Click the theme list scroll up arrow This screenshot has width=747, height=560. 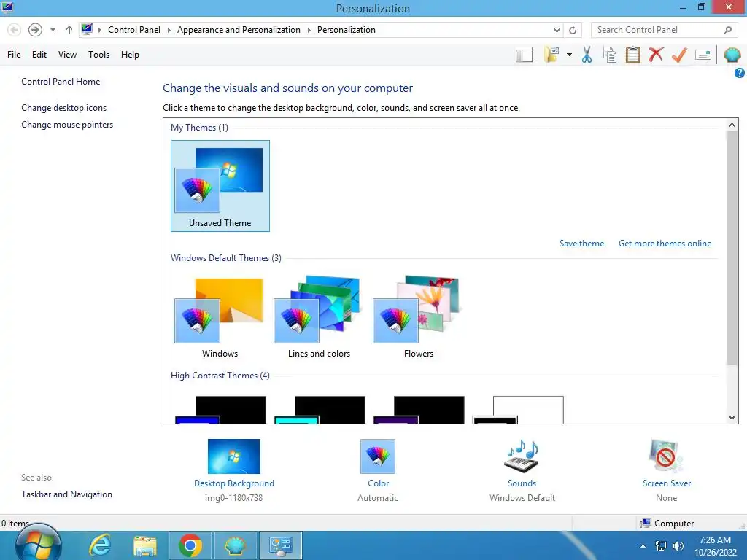pos(732,125)
